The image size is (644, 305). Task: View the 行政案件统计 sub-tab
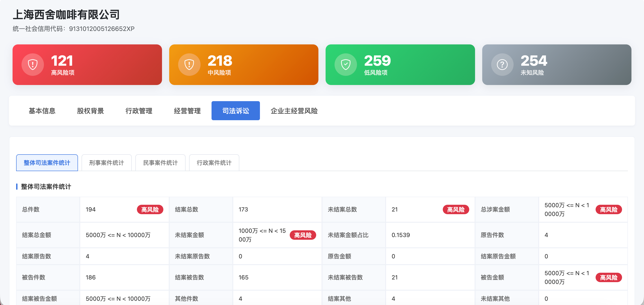tap(214, 163)
